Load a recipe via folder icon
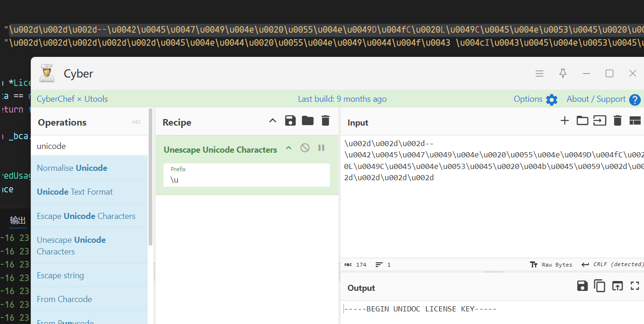Image resolution: width=644 pixels, height=324 pixels. click(308, 121)
